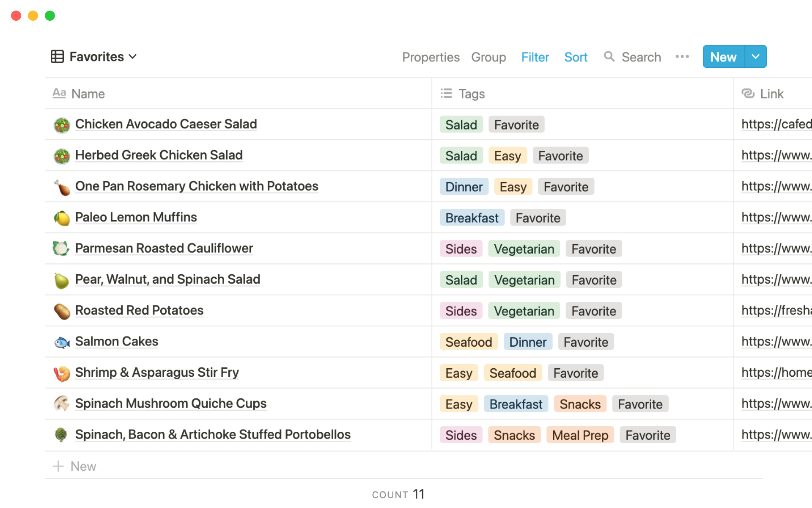Click the Snacks tag on Spinach Mushroom Quiche Cups
The height and width of the screenshot is (508, 812).
(x=579, y=404)
